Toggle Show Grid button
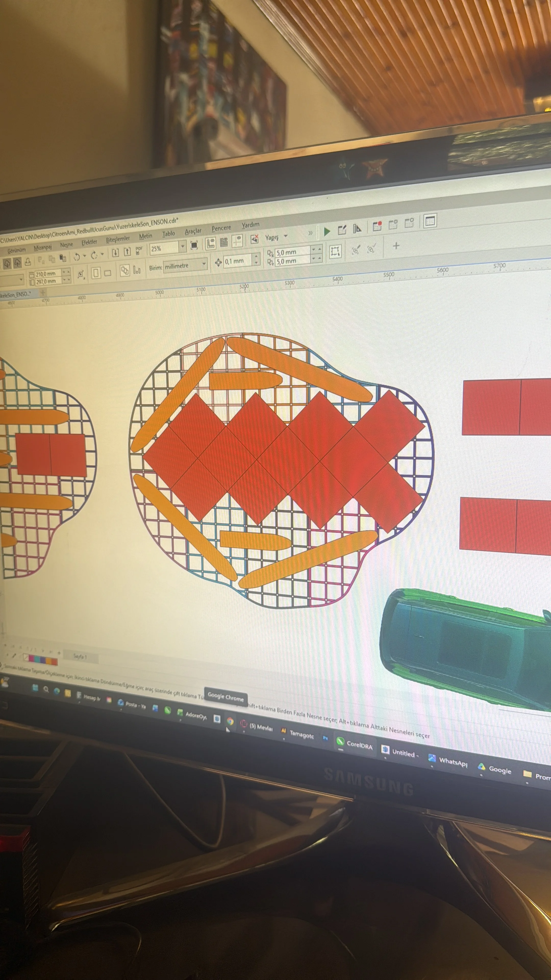Screen dimensions: 551x980 click(224, 242)
